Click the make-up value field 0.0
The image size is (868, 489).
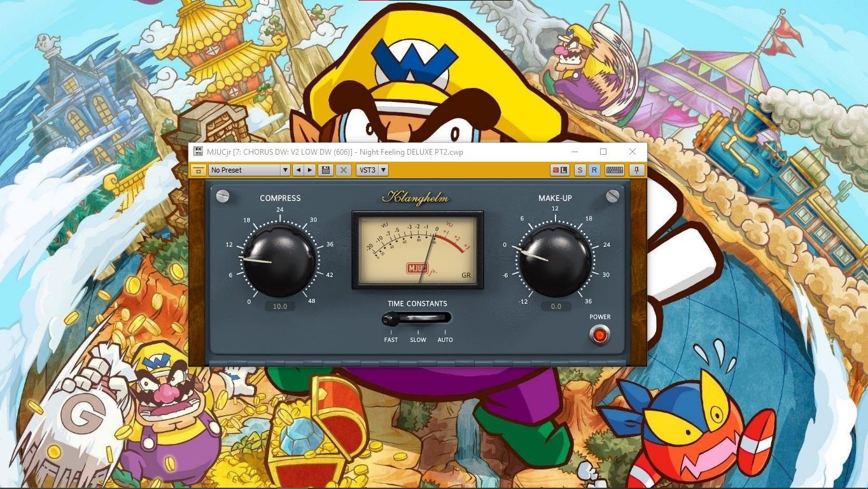(x=556, y=306)
